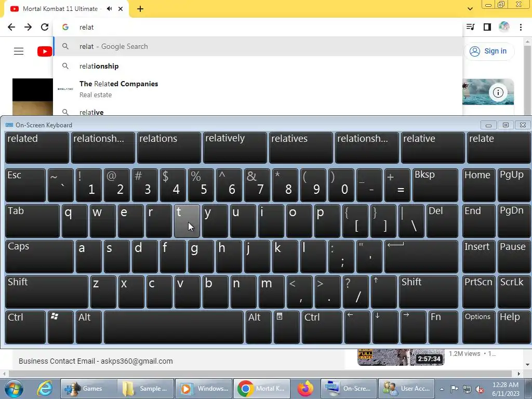Toggle the Caps lock key
The width and height of the screenshot is (532, 399).
tap(39, 257)
